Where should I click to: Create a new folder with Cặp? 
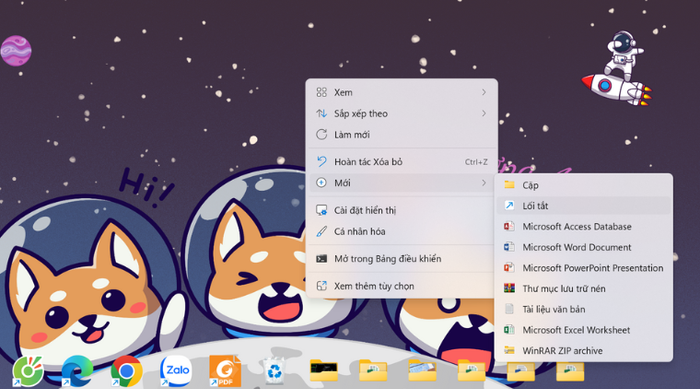(583, 185)
